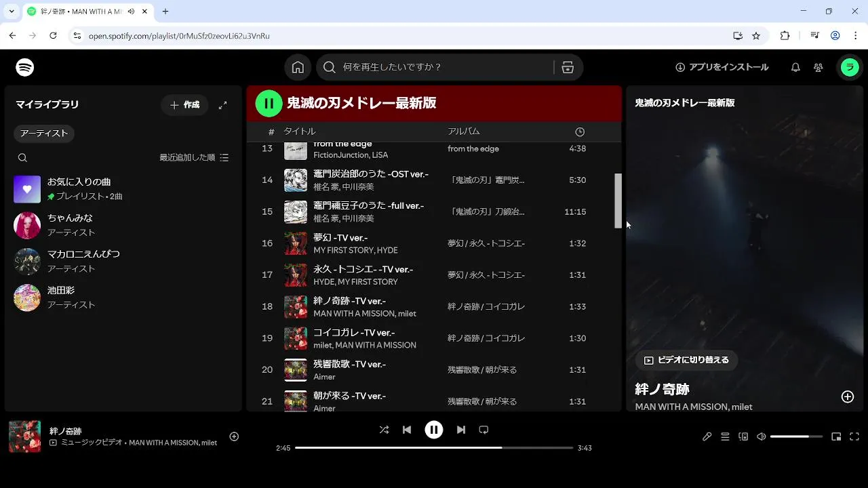Open notifications bell
The height and width of the screenshot is (488, 868).
pyautogui.click(x=796, y=67)
